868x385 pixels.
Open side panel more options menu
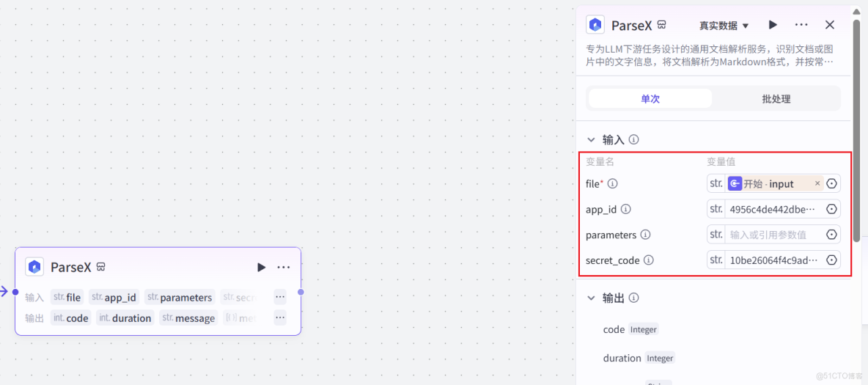tap(801, 25)
